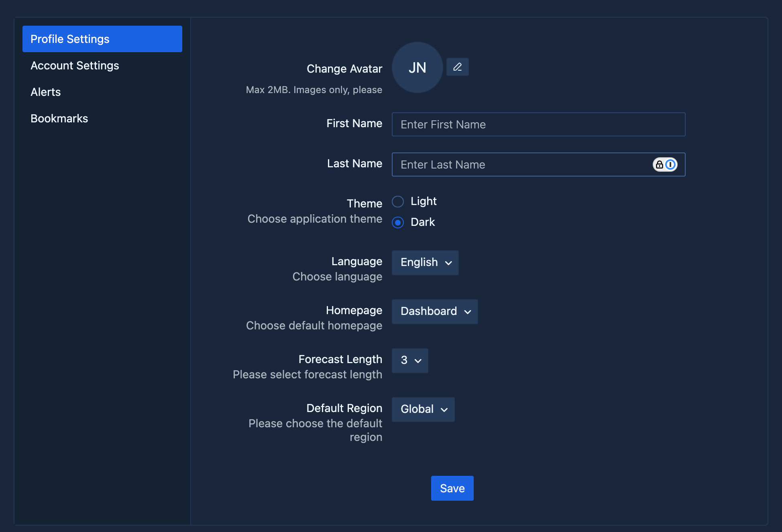Image resolution: width=782 pixels, height=532 pixels.
Task: Click the lock icon in Last Name field
Action: (659, 164)
